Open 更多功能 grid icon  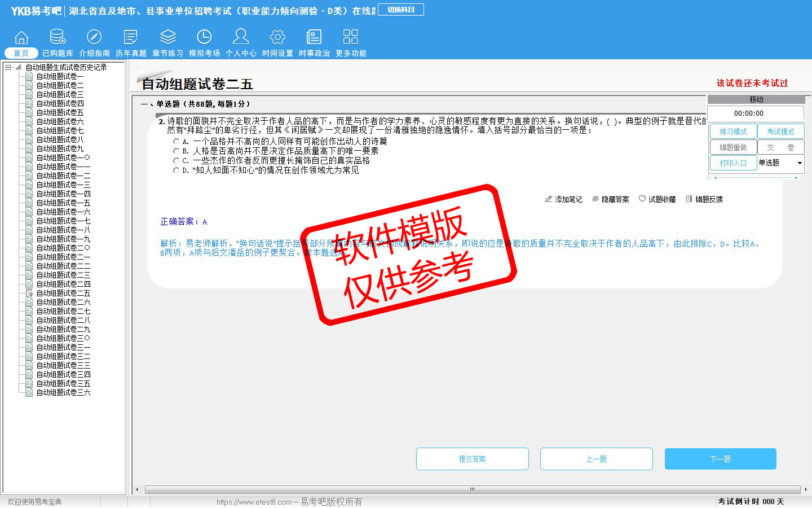351,37
